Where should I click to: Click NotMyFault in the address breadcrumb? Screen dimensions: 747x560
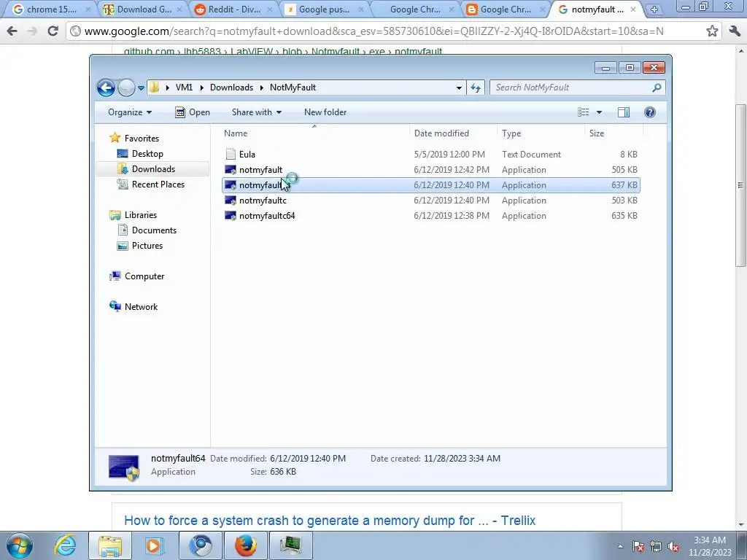coord(293,87)
